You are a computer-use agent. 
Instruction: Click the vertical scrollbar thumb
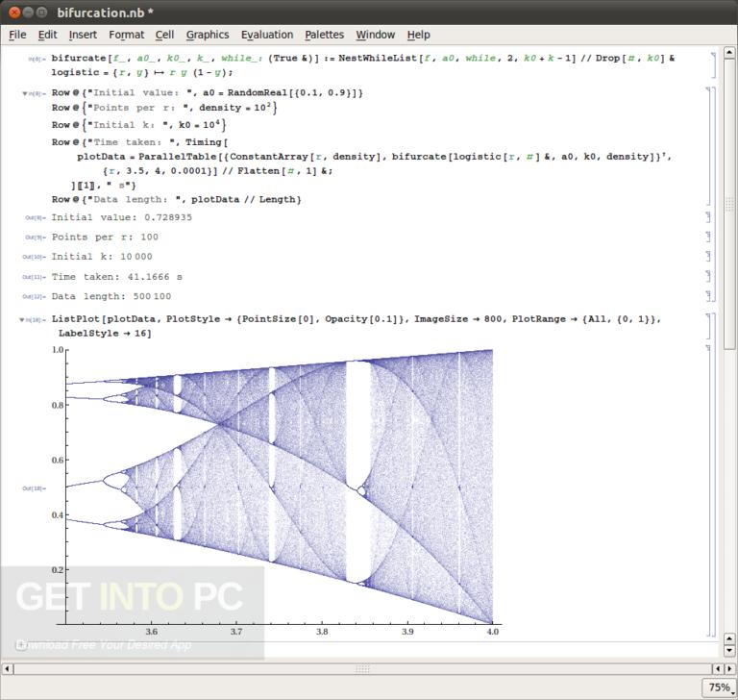coord(729,204)
